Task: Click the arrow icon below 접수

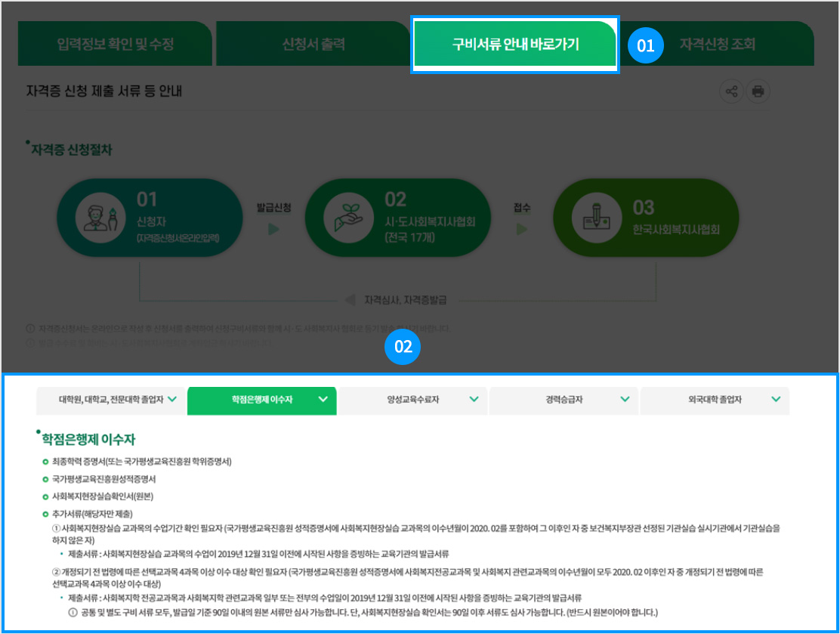Action: 522,228
